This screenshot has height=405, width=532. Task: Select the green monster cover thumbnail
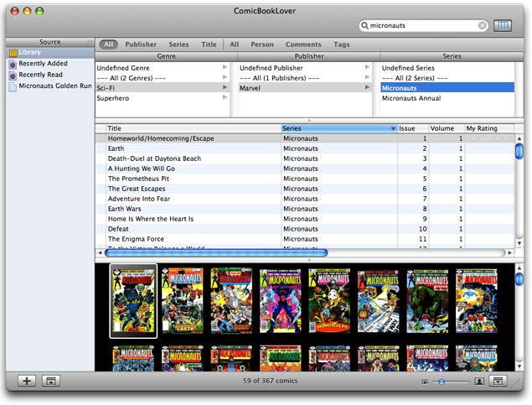[427, 301]
